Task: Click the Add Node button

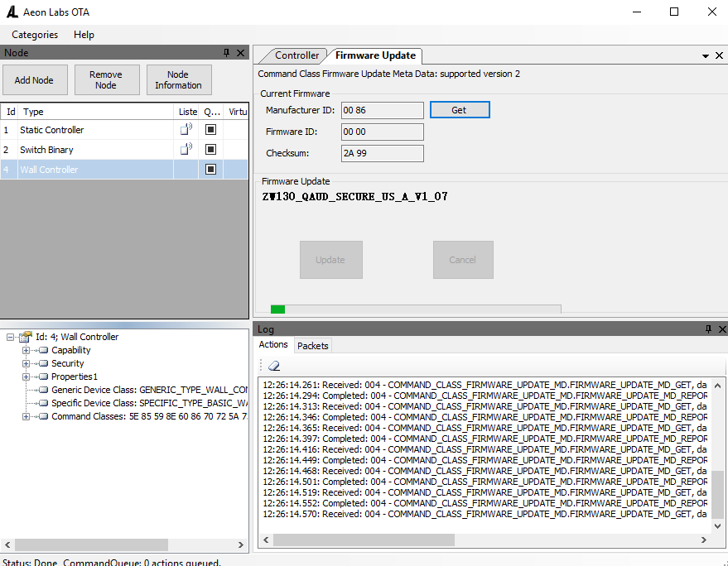Action: tap(34, 80)
